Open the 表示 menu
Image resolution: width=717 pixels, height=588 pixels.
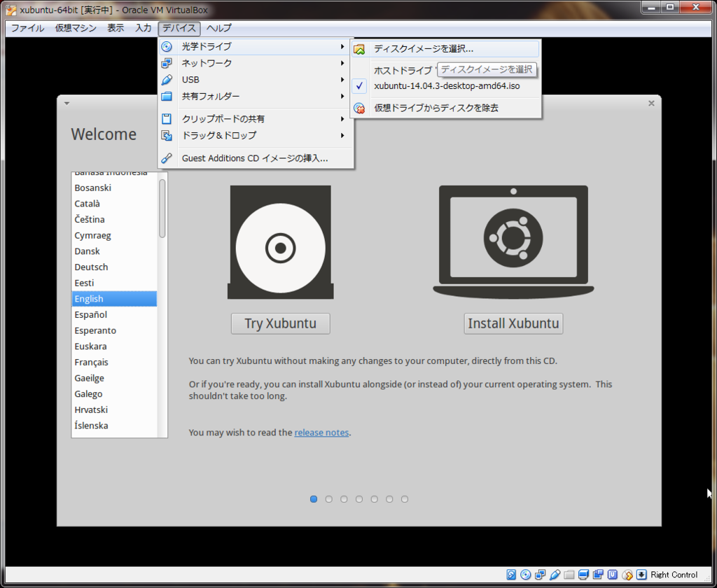pos(116,28)
